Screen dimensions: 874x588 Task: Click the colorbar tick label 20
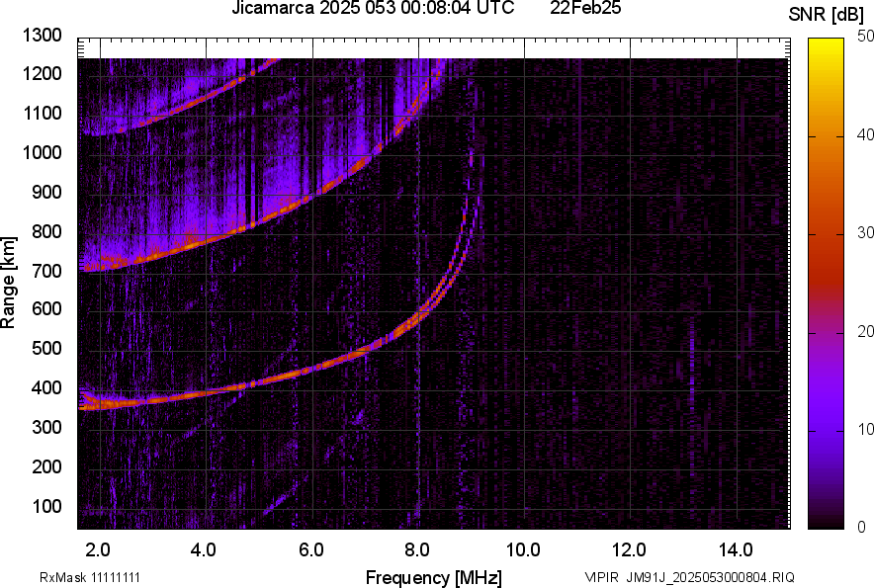[866, 331]
